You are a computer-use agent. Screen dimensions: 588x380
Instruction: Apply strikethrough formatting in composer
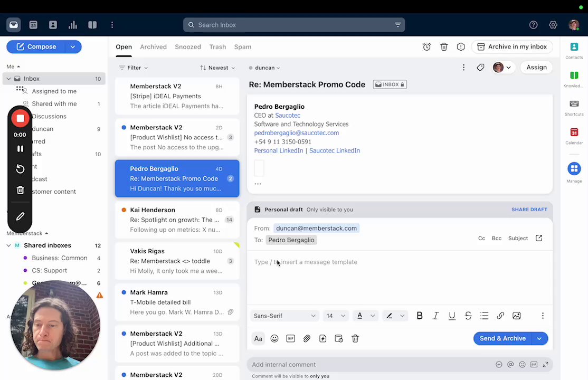pos(468,316)
